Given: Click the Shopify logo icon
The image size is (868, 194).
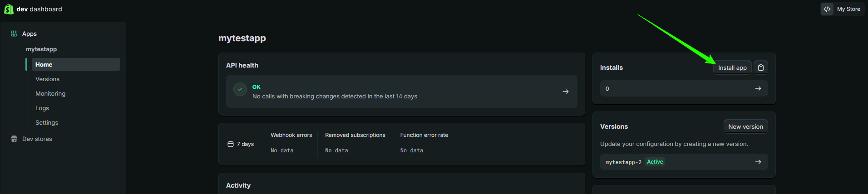Looking at the screenshot, I should coord(9,9).
